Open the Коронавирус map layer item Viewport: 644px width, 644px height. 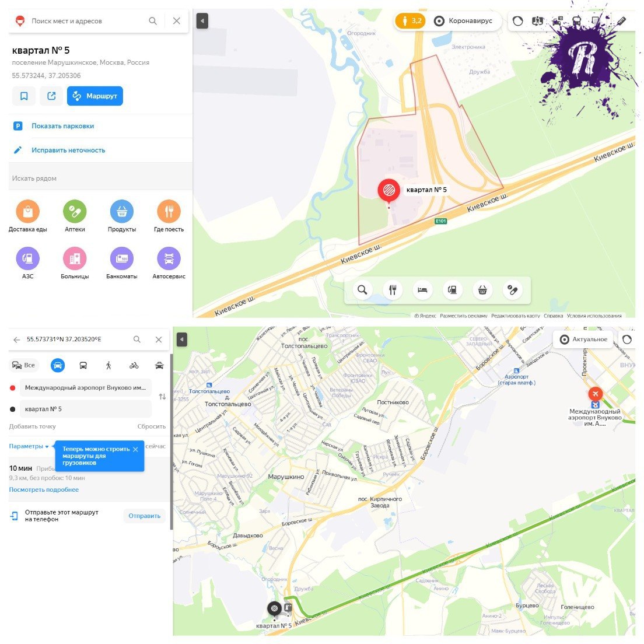[463, 20]
